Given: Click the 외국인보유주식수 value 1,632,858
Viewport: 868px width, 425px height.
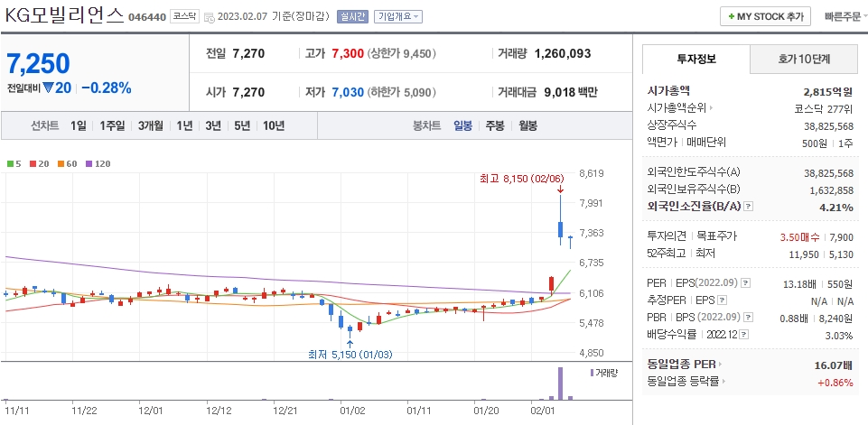Looking at the screenshot, I should coord(831,189).
